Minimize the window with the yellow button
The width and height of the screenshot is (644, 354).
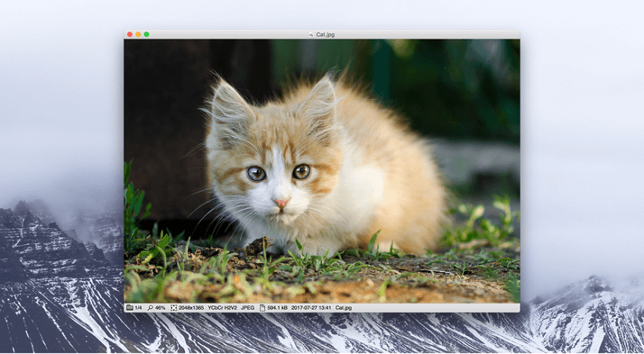[138, 34]
